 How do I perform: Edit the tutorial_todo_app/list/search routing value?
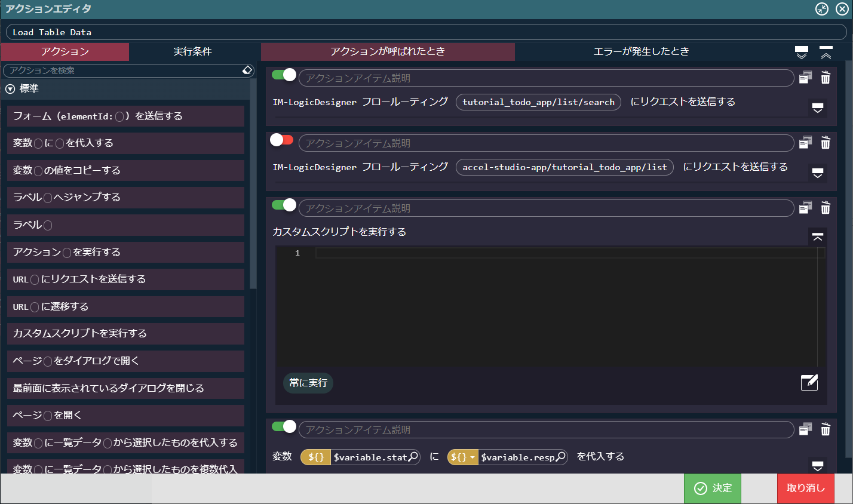pyautogui.click(x=538, y=102)
